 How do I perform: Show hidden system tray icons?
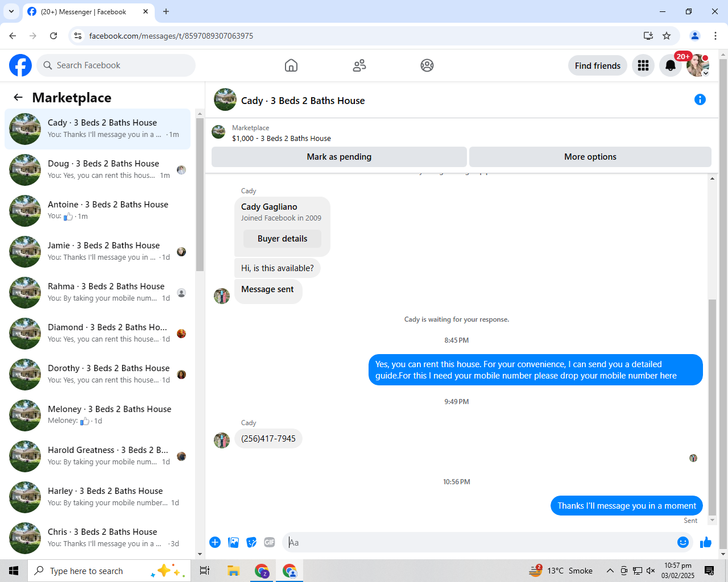pos(610,571)
